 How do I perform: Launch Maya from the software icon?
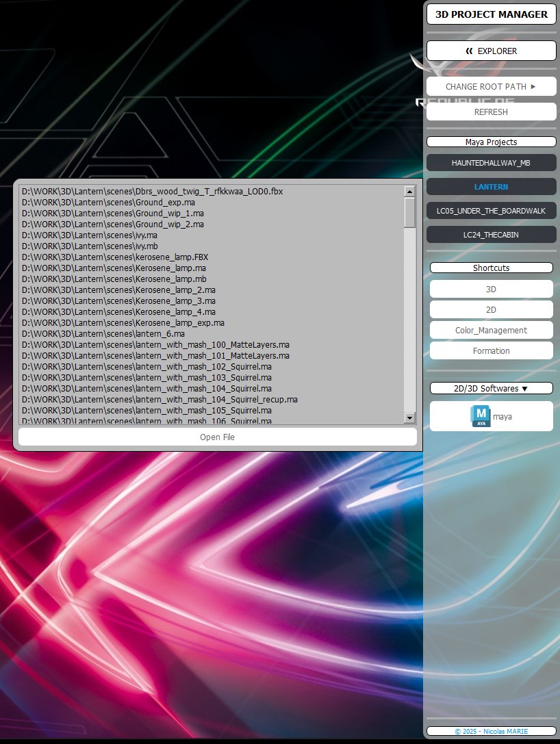pyautogui.click(x=491, y=416)
